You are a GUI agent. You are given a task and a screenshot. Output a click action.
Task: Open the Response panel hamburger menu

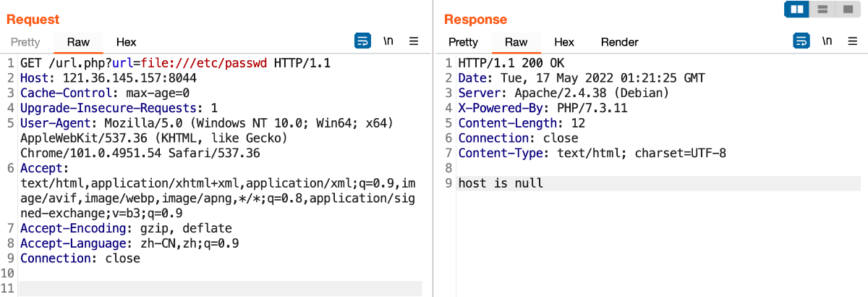852,41
